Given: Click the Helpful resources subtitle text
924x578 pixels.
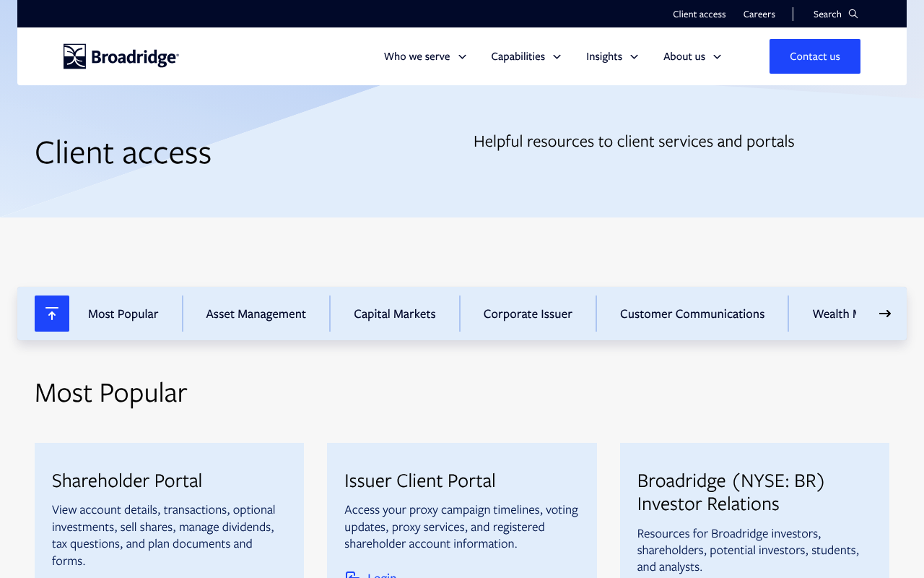Looking at the screenshot, I should [634, 141].
